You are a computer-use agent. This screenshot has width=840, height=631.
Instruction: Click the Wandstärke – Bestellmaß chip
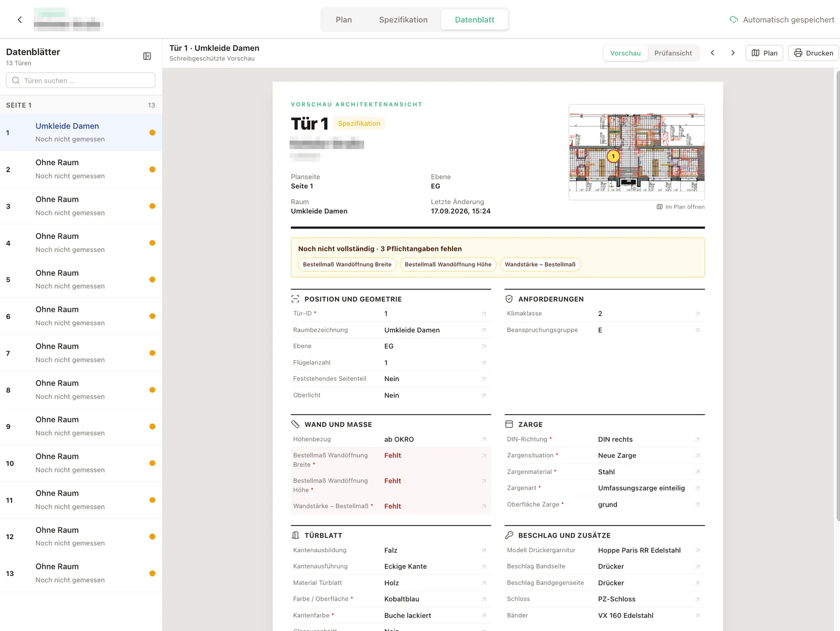(x=540, y=265)
